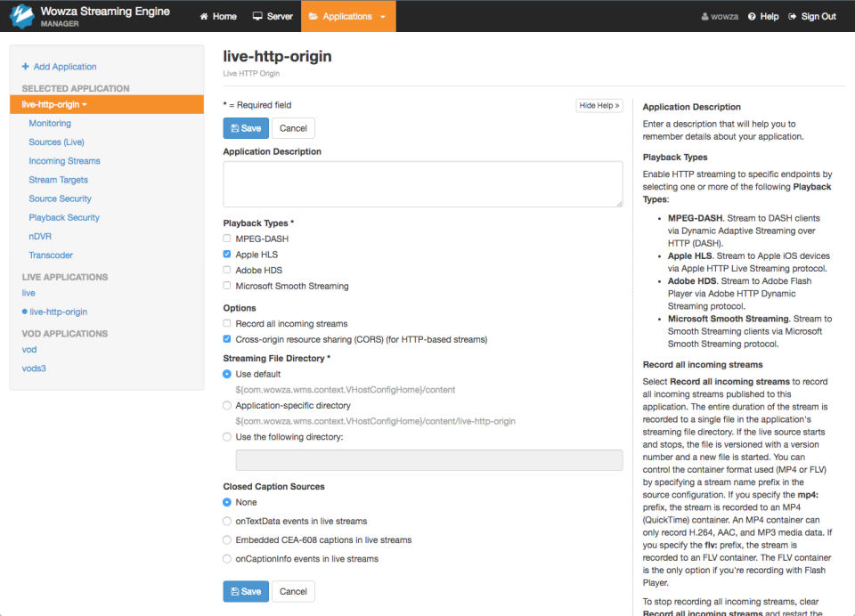Viewport: 855px width, 616px height.
Task: Click the top Cancel button
Action: pos(293,128)
